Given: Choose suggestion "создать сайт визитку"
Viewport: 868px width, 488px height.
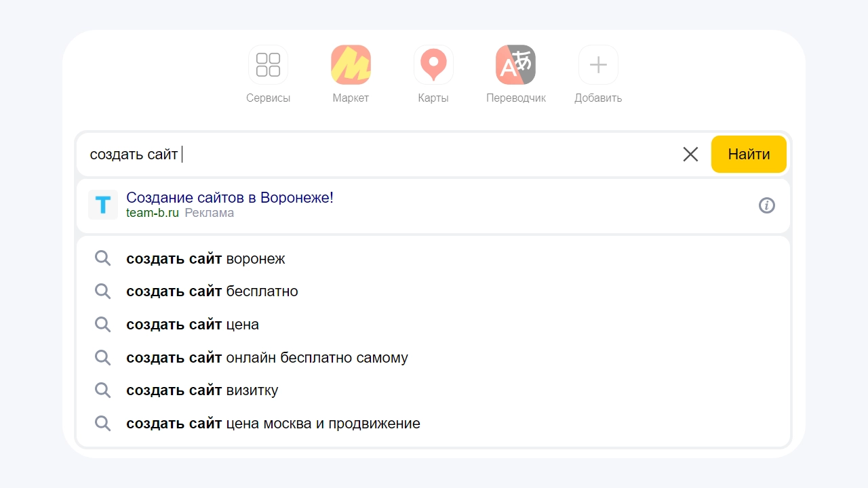Looking at the screenshot, I should point(202,390).
